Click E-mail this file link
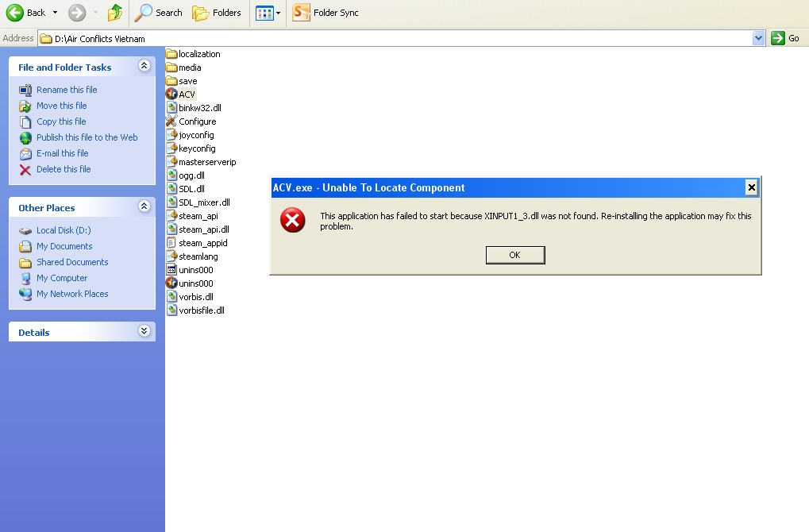 tap(62, 154)
